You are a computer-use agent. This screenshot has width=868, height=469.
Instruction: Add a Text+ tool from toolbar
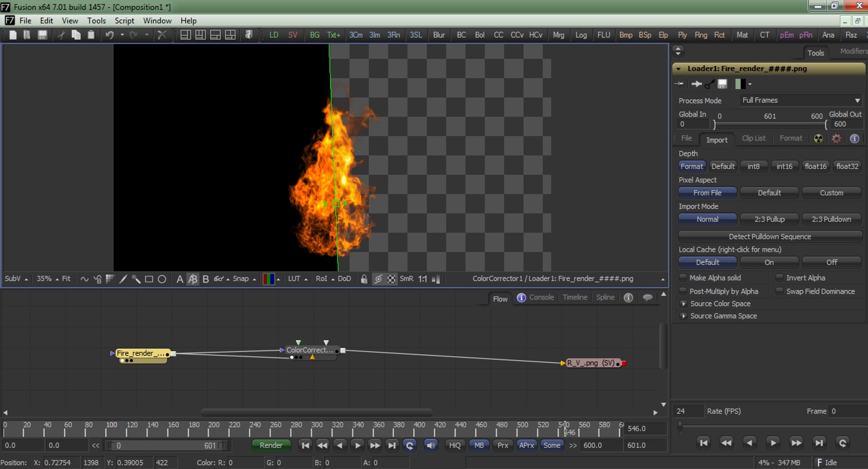tap(334, 35)
